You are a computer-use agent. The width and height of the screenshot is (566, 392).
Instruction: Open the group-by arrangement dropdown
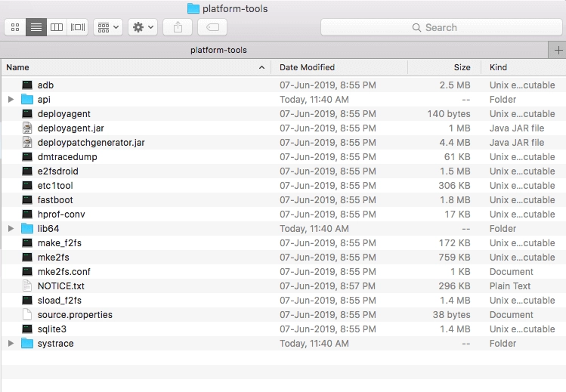108,27
